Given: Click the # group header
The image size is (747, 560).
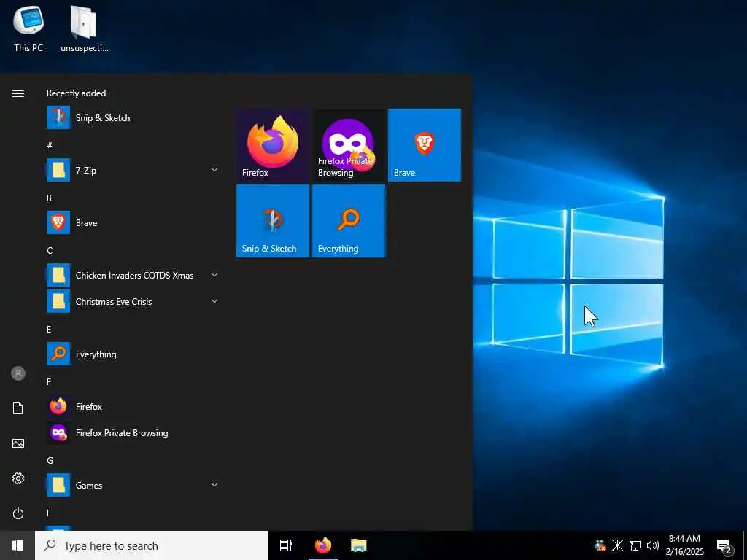Looking at the screenshot, I should 50,145.
